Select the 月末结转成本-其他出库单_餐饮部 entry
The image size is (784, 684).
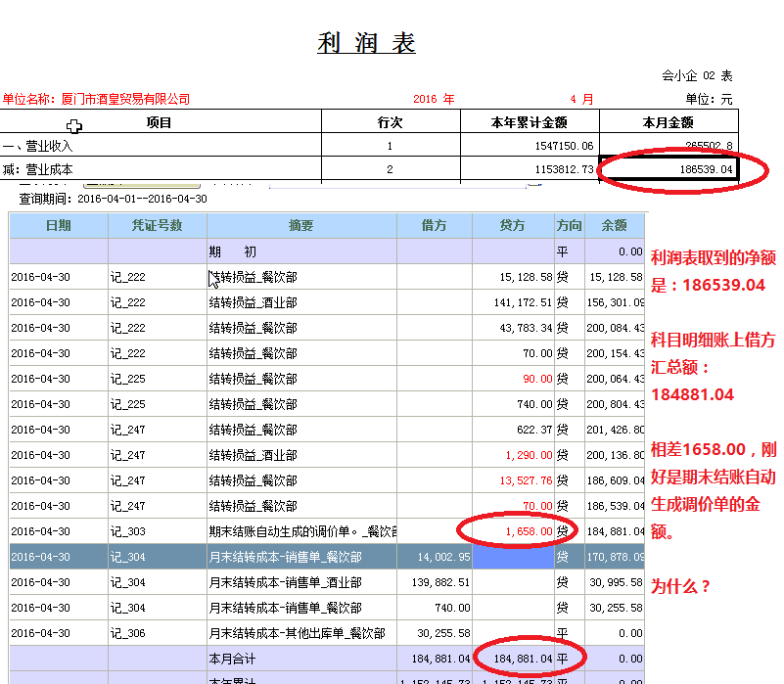pos(297,633)
